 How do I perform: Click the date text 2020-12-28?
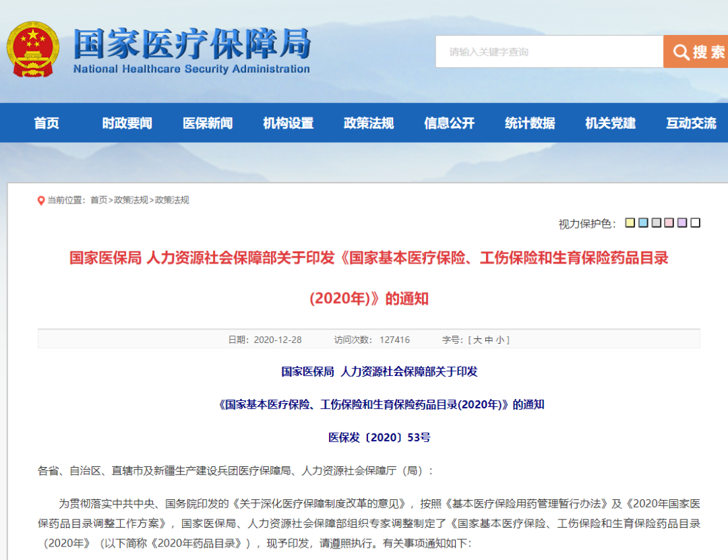point(278,340)
